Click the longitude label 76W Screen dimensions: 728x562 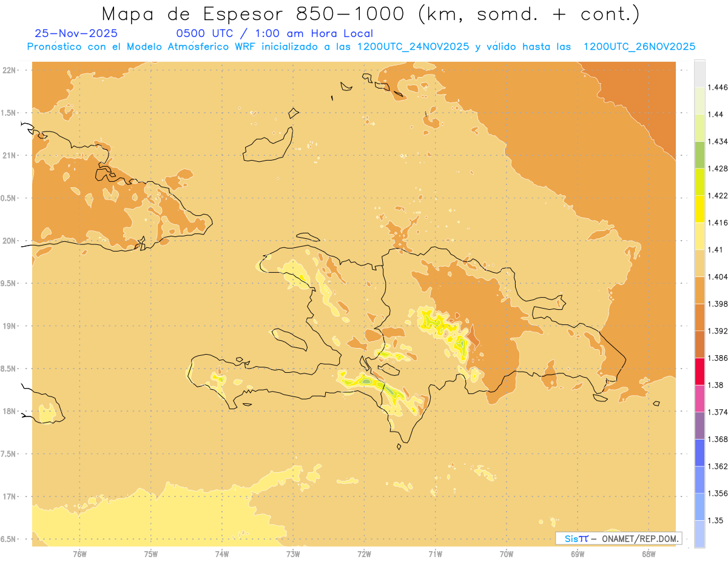79,554
